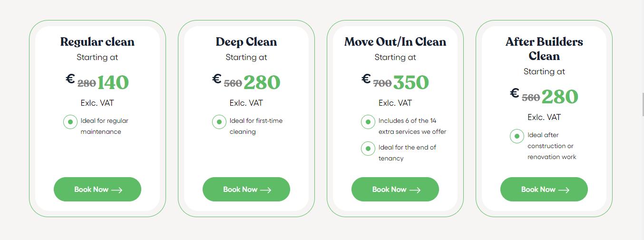Click the bullet icon next to first-time cleaning
Image resolution: width=644 pixels, height=240 pixels.
pyautogui.click(x=219, y=122)
